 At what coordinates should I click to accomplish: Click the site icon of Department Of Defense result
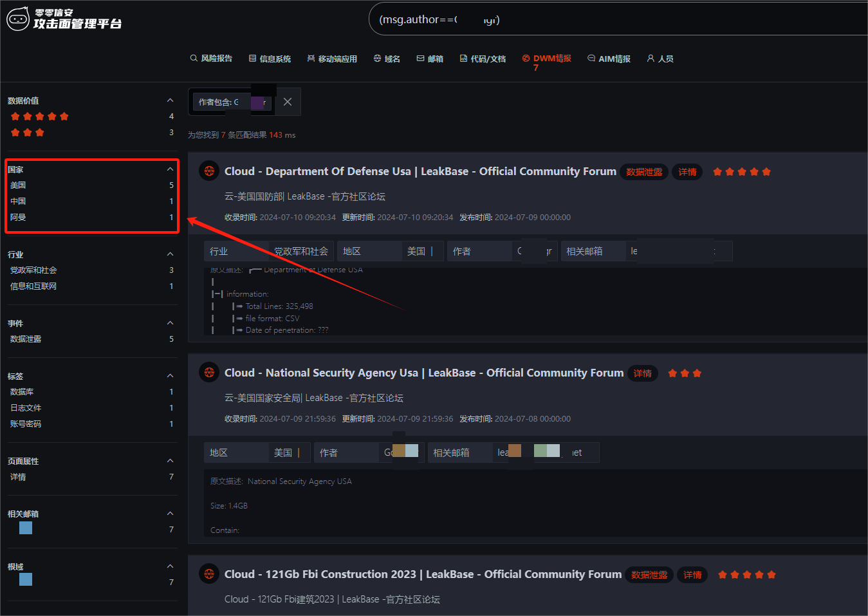(209, 171)
